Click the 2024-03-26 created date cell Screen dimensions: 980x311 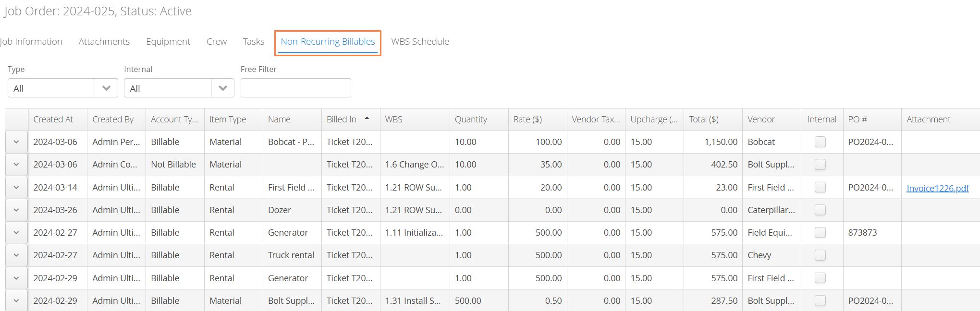pyautogui.click(x=58, y=210)
